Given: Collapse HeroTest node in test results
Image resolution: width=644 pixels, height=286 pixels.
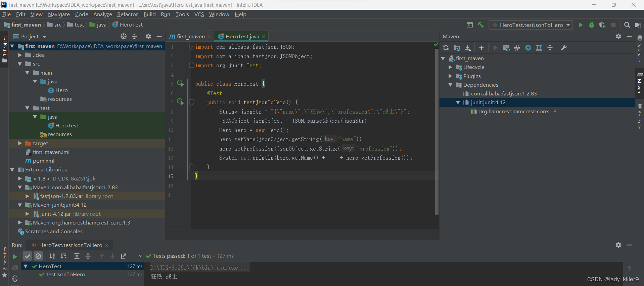Looking at the screenshot, I should click(26, 266).
